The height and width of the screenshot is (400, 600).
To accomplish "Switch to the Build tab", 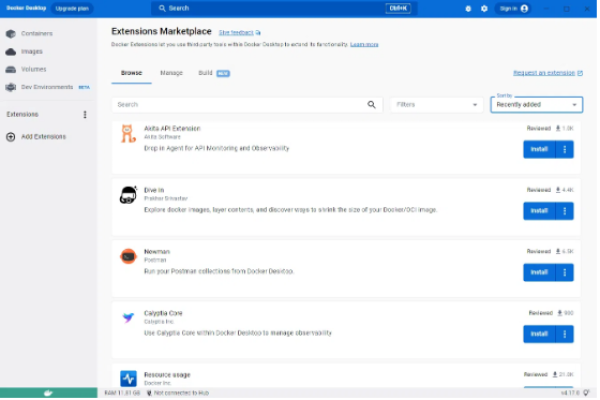I will point(205,73).
